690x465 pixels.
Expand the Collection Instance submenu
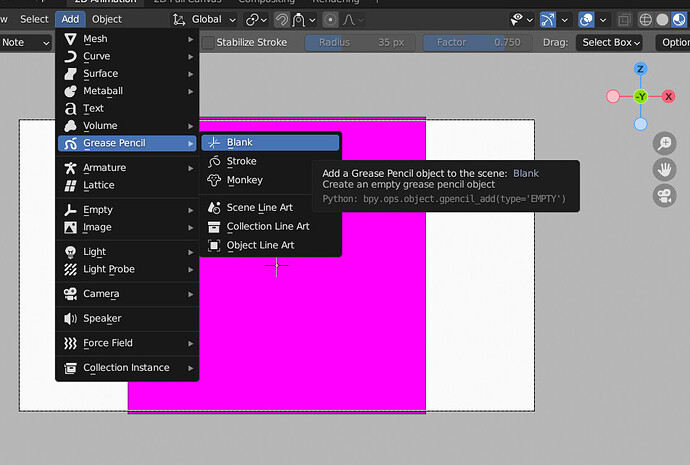point(127,368)
